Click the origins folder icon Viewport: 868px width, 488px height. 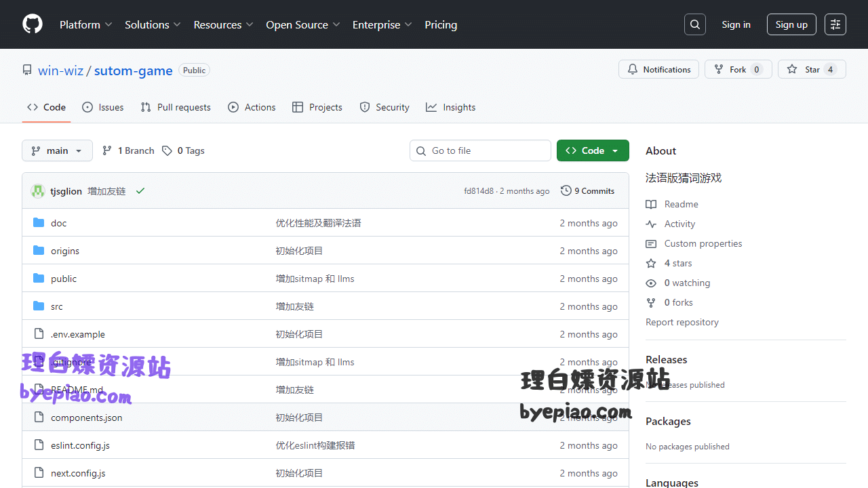click(39, 251)
